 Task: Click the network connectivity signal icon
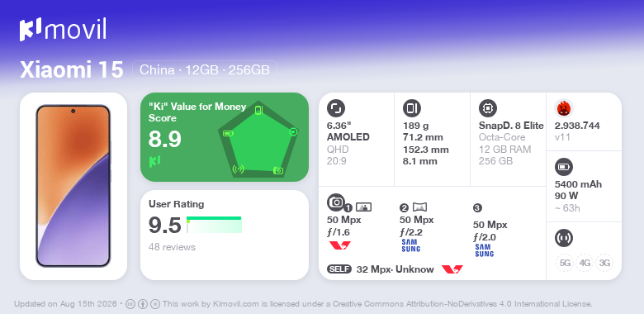click(563, 238)
